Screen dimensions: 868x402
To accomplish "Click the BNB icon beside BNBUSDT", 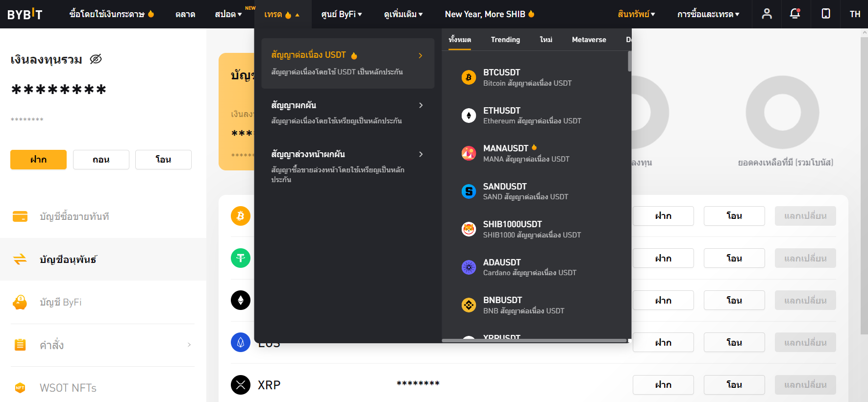I will [x=469, y=305].
